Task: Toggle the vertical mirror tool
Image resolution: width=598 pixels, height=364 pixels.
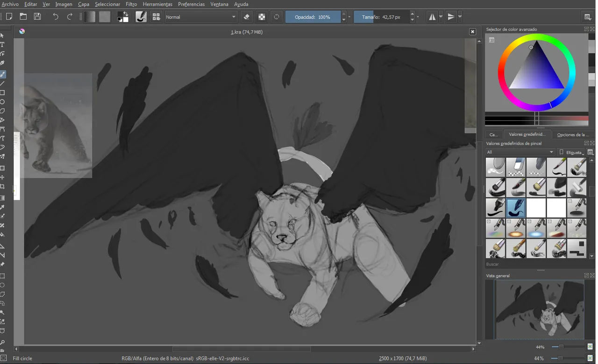Action: click(451, 17)
